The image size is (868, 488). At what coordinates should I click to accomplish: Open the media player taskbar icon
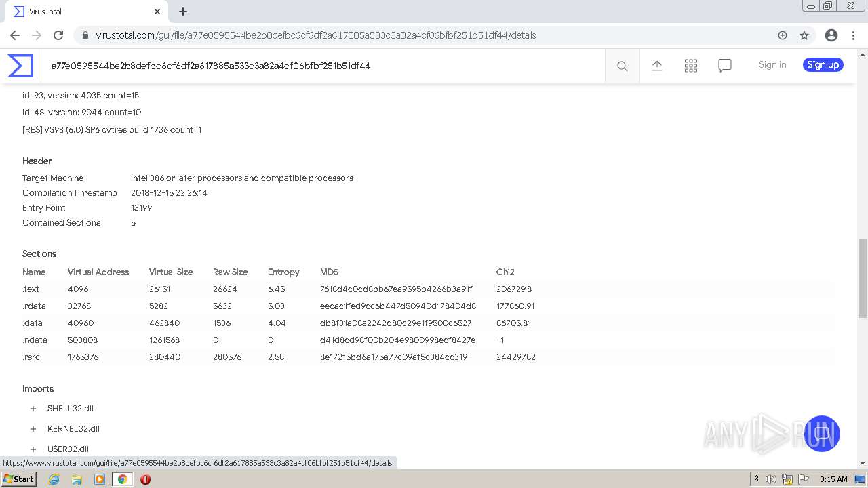click(x=100, y=479)
